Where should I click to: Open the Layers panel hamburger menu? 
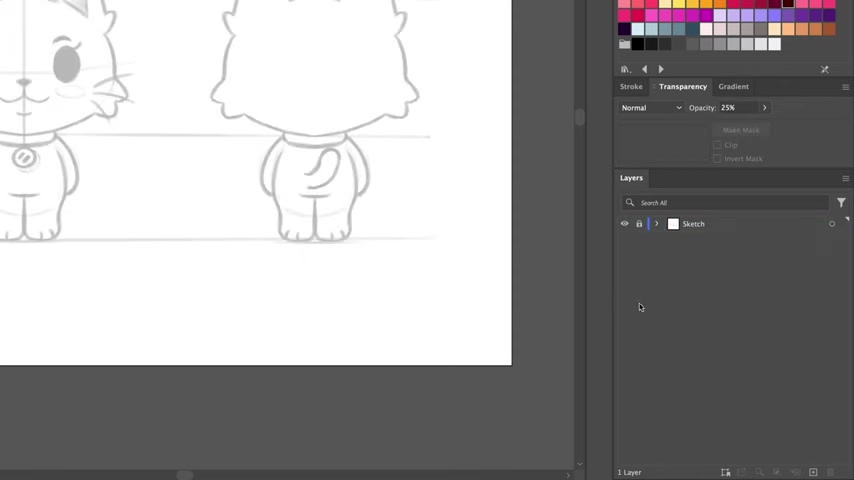point(845,179)
